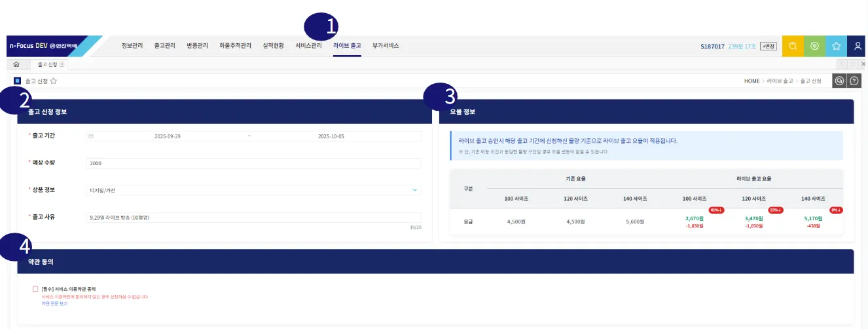The height and width of the screenshot is (329, 868).
Task: Open the 라이브 출고 menu
Action: pyautogui.click(x=347, y=46)
